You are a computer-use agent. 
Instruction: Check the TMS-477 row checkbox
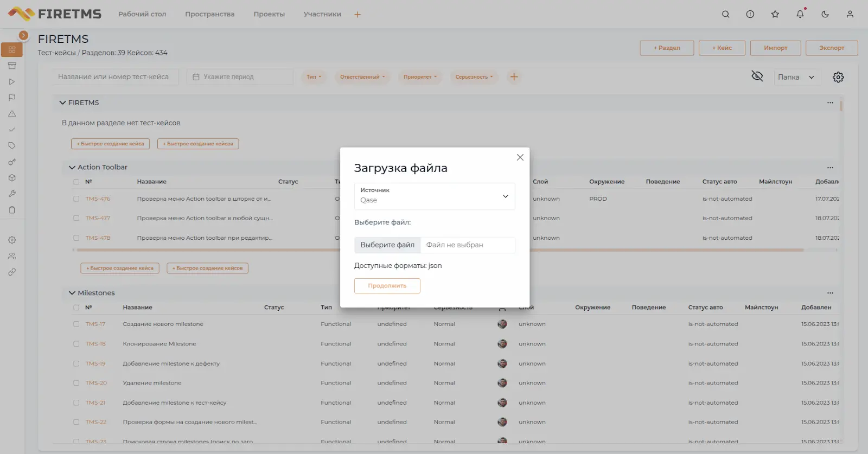76,218
